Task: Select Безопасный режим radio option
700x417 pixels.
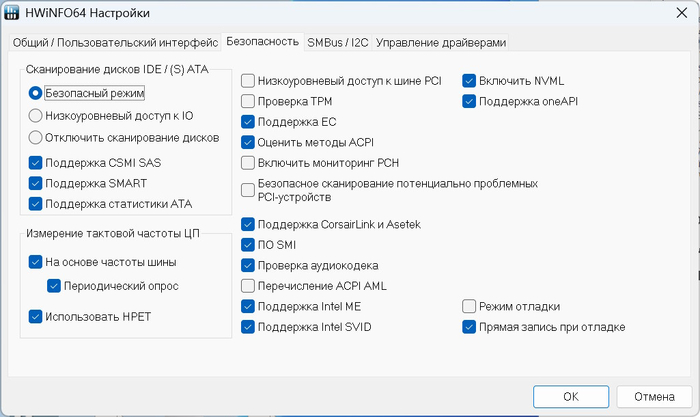Action: coord(36,93)
